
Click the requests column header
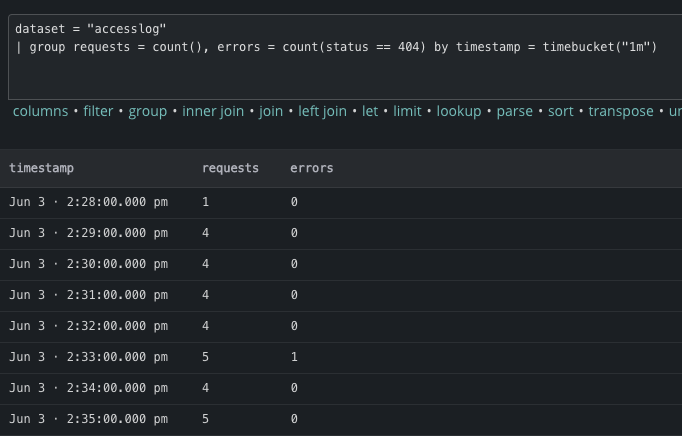click(x=231, y=168)
